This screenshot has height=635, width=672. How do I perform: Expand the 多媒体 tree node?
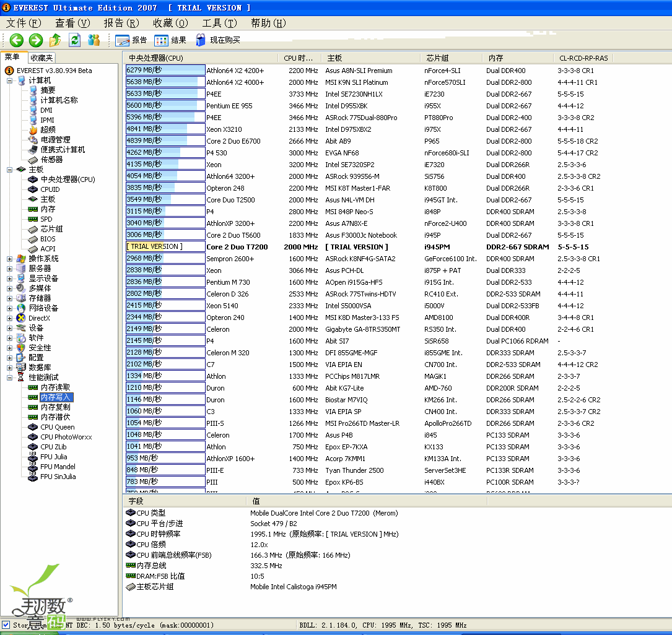point(9,288)
